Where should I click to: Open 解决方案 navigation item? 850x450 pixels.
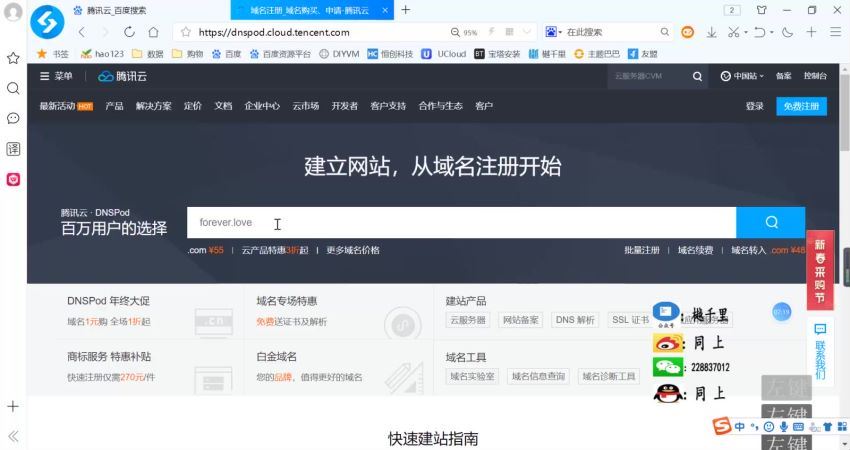tap(153, 106)
